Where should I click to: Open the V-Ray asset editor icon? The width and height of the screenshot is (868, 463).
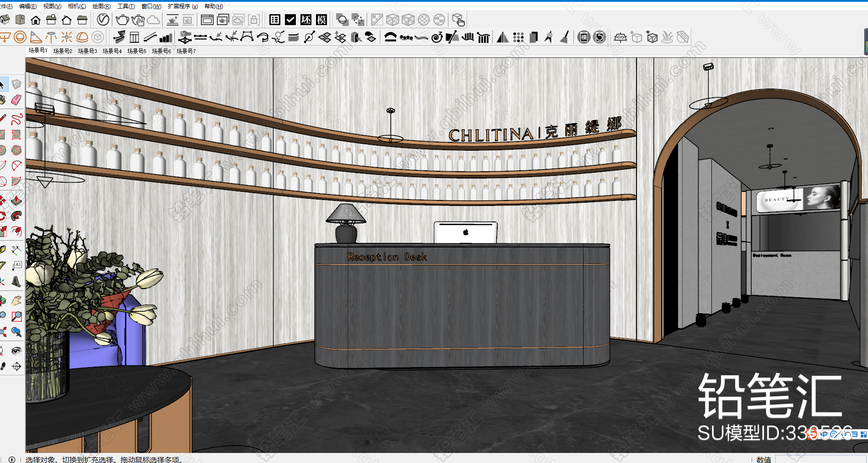point(104,20)
